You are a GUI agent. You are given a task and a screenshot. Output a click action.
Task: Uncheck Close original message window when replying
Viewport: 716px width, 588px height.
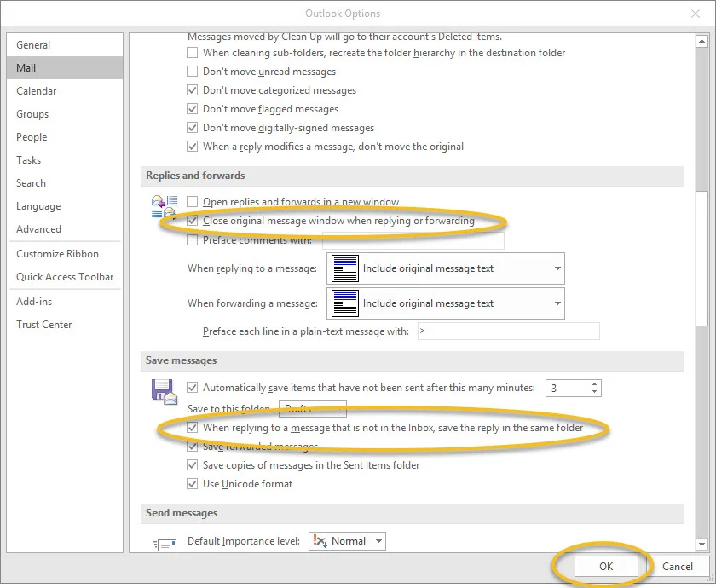(193, 221)
